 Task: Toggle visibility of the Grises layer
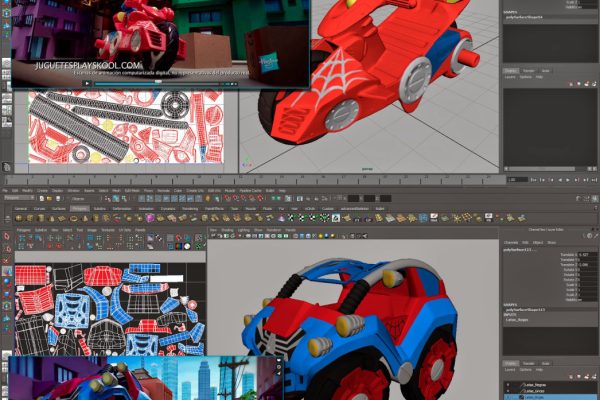pyautogui.click(x=508, y=391)
